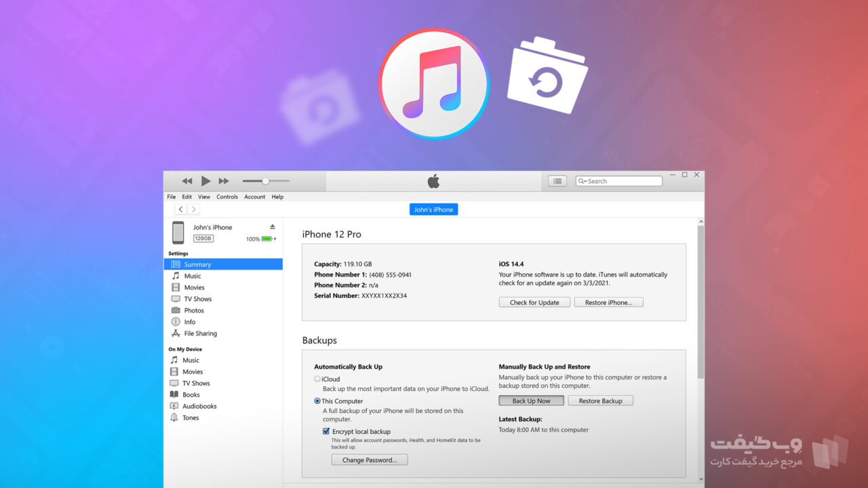Go forward with the right navigation arrow

tap(193, 209)
